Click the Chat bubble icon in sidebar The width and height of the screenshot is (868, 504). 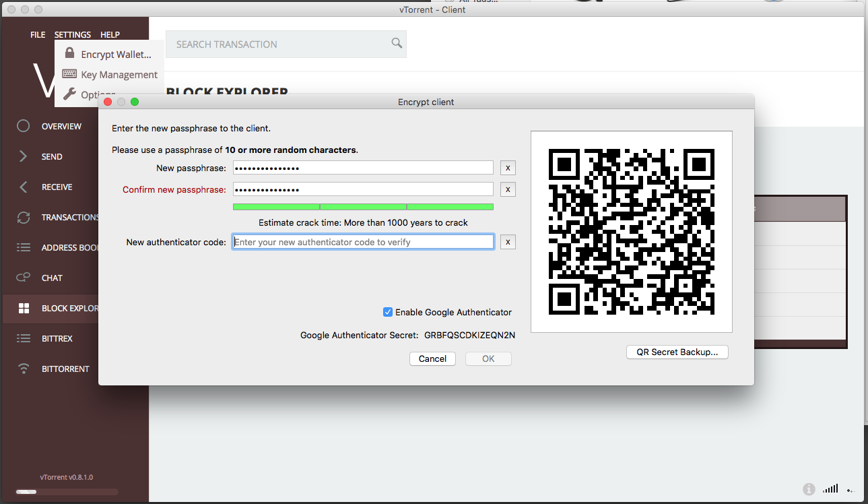click(x=24, y=278)
